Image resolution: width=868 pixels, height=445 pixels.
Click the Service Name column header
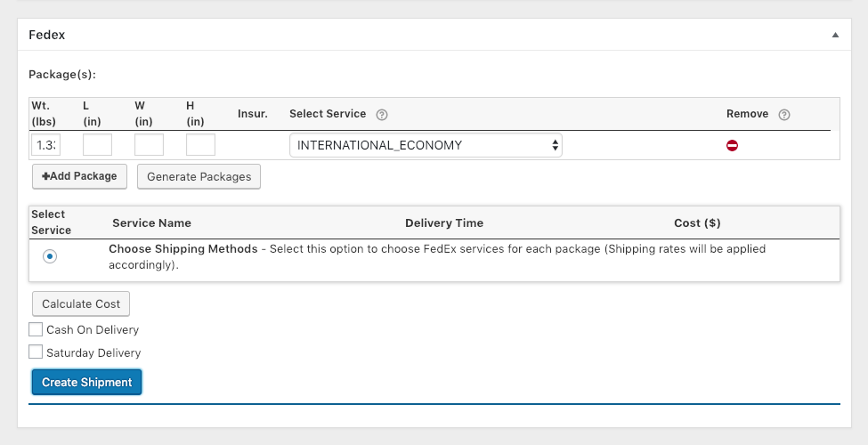(x=151, y=223)
